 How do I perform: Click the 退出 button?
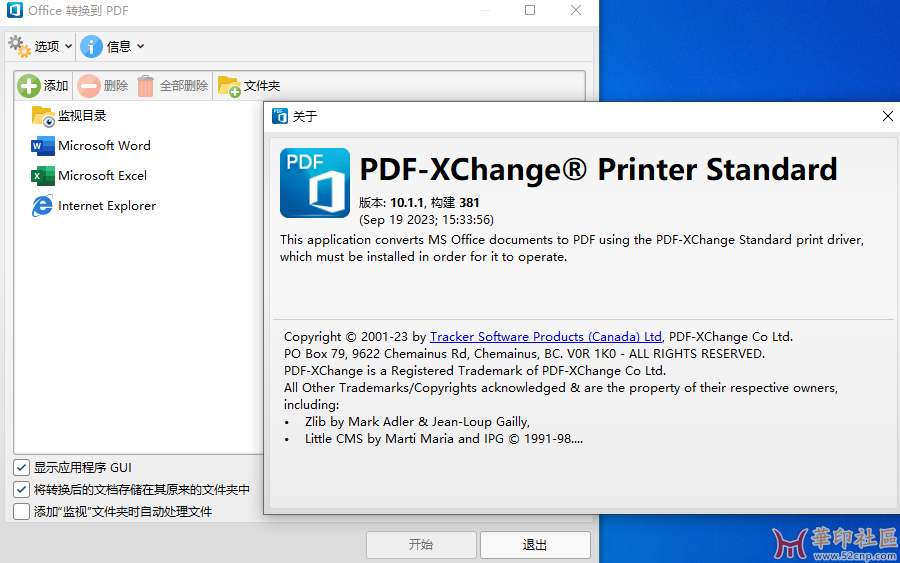(x=535, y=544)
